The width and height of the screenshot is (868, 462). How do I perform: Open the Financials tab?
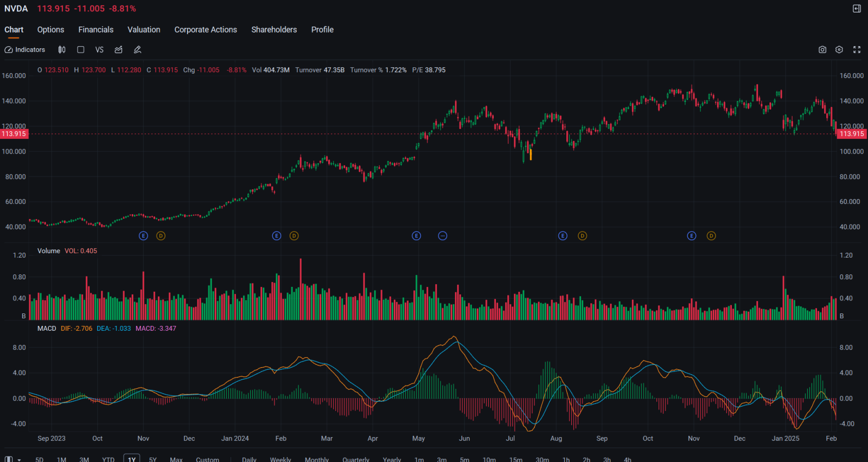[x=96, y=30]
